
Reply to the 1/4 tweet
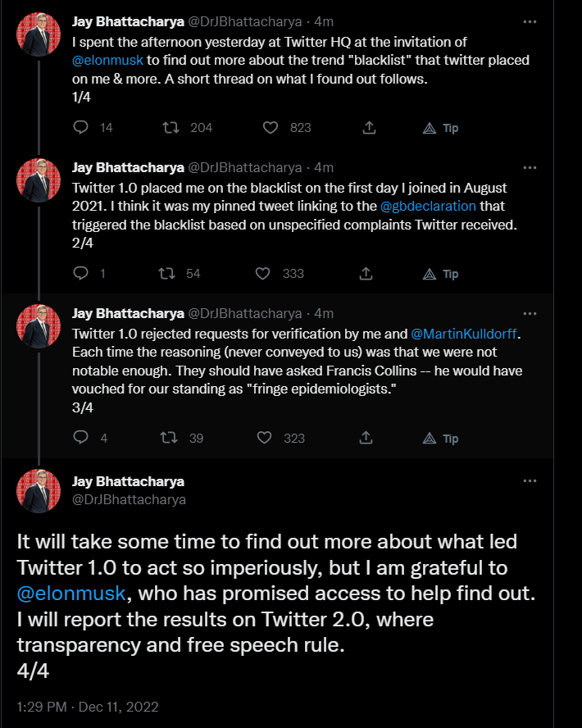[x=80, y=128]
